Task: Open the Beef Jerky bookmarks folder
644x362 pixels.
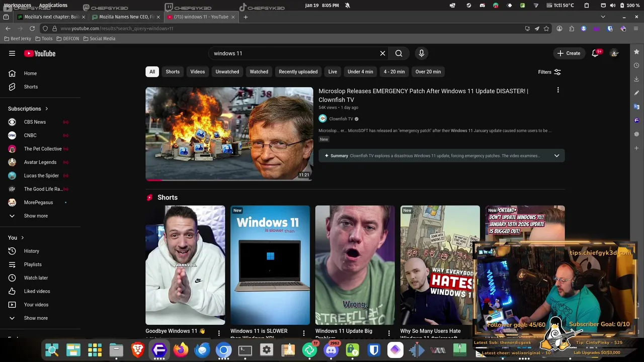Action: coord(18,39)
